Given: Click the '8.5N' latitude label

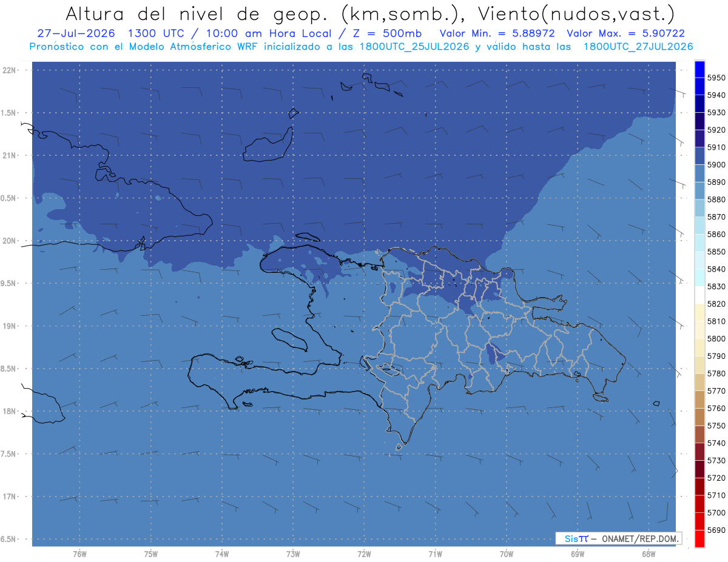Looking at the screenshot, I should [x=8, y=369].
